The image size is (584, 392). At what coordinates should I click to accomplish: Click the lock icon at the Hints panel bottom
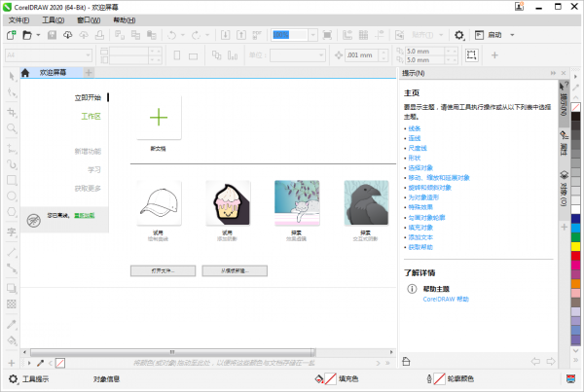click(406, 361)
